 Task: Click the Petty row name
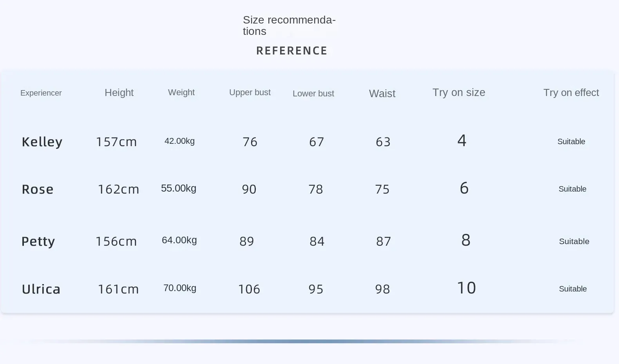tap(38, 241)
